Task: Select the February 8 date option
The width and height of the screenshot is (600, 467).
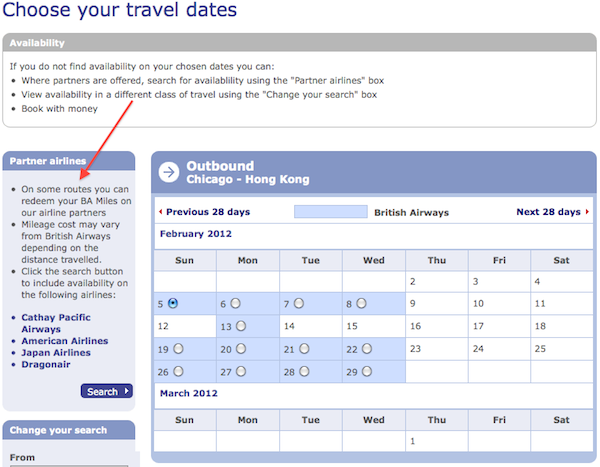Action: (362, 303)
